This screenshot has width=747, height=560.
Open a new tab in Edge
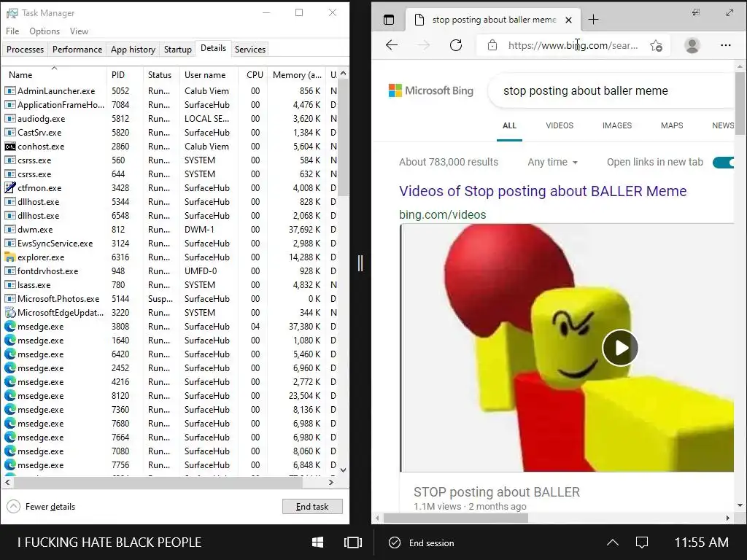click(x=593, y=20)
